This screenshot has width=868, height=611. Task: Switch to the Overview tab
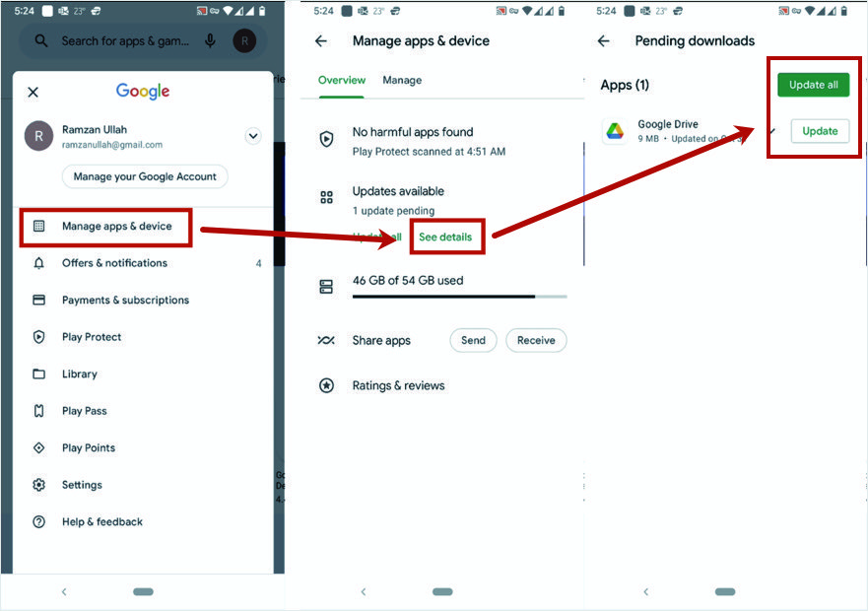342,81
